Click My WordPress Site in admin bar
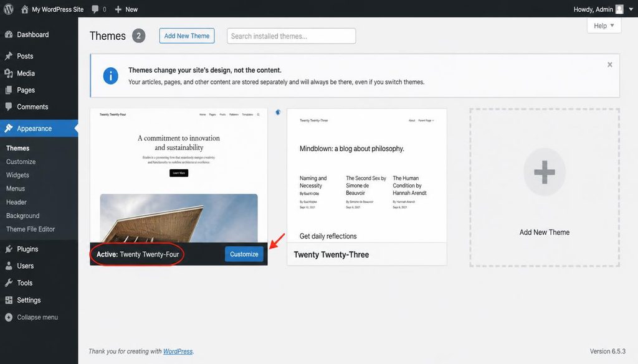Viewport: 638px width, 364px height. (x=58, y=9)
